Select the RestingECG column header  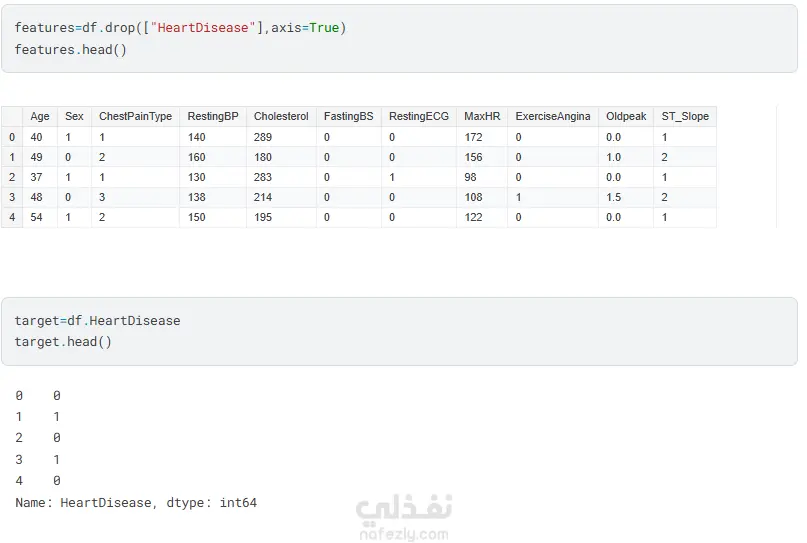click(419, 116)
